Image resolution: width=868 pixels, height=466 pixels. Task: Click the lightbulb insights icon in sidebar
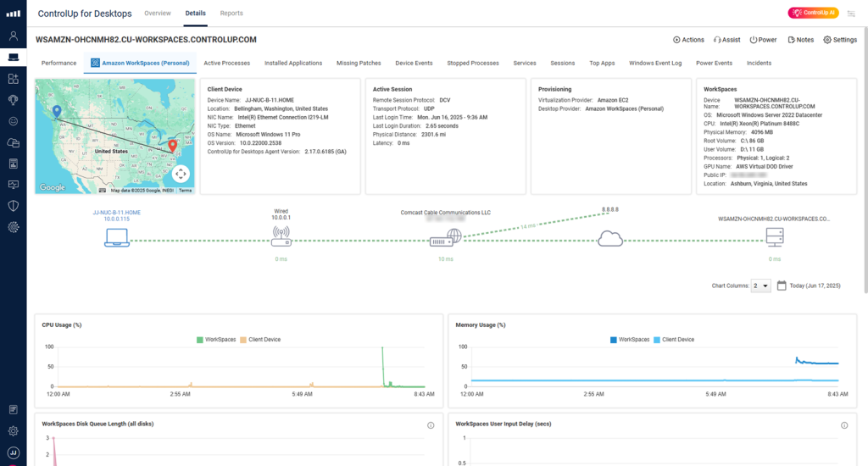click(x=14, y=100)
